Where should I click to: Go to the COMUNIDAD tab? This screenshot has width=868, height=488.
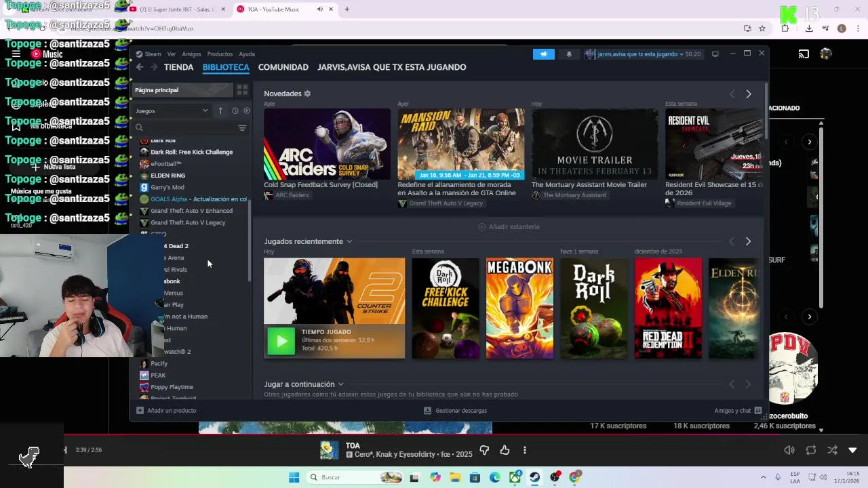pyautogui.click(x=283, y=67)
